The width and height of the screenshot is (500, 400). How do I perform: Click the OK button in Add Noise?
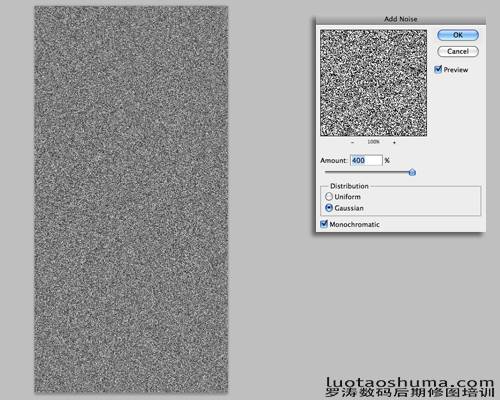coord(458,35)
